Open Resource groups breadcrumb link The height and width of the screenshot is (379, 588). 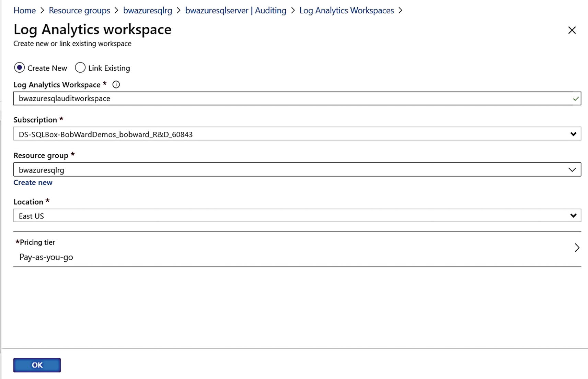pyautogui.click(x=79, y=11)
